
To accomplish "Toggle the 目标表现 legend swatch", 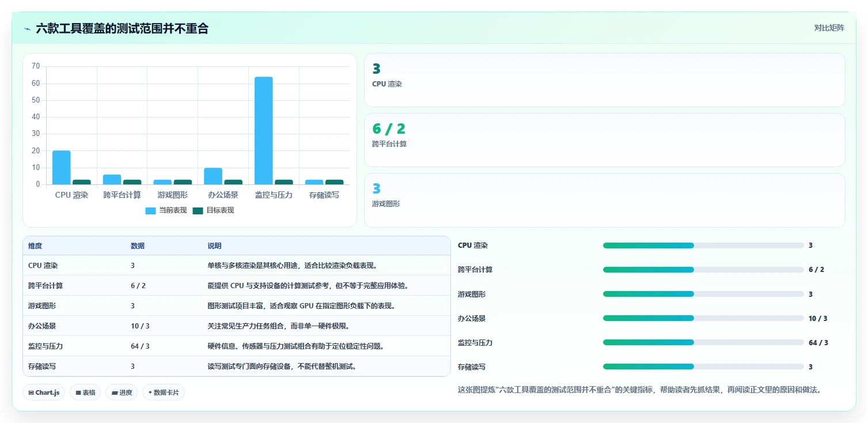I will coord(198,210).
